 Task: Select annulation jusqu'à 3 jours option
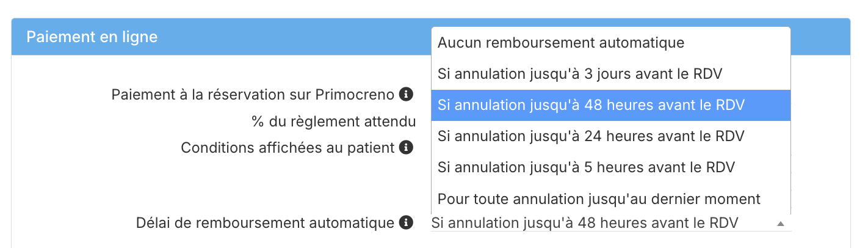coord(611,74)
